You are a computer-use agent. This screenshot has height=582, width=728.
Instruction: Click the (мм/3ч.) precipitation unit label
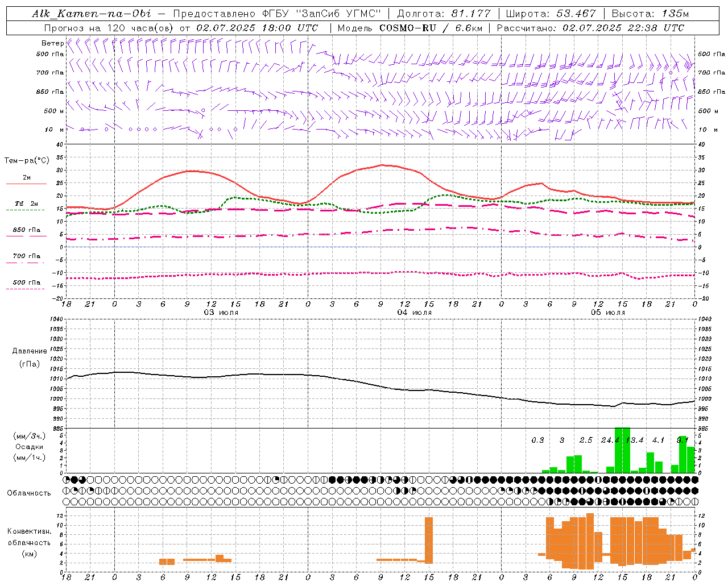pyautogui.click(x=30, y=436)
